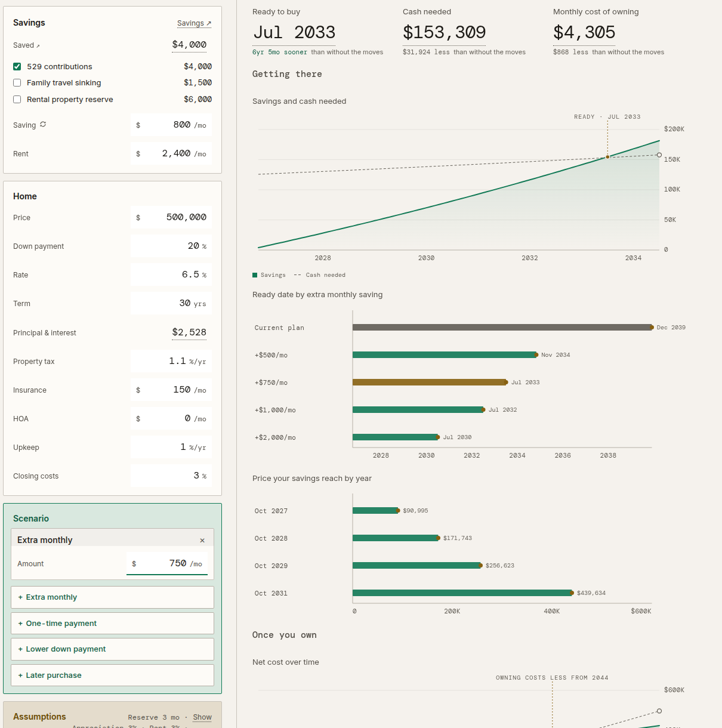The image size is (722, 728).
Task: Click the READY Jul 2033 chart marker
Action: click(x=607, y=157)
